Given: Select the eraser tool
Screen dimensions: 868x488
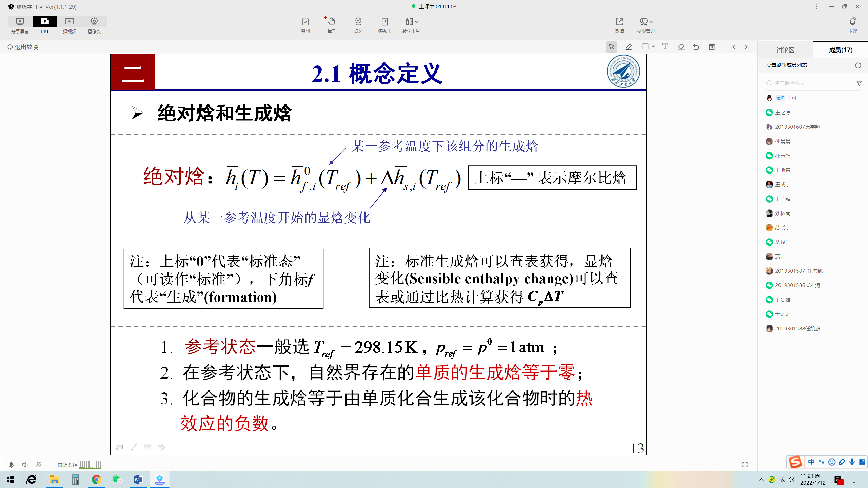Looking at the screenshot, I should (681, 47).
